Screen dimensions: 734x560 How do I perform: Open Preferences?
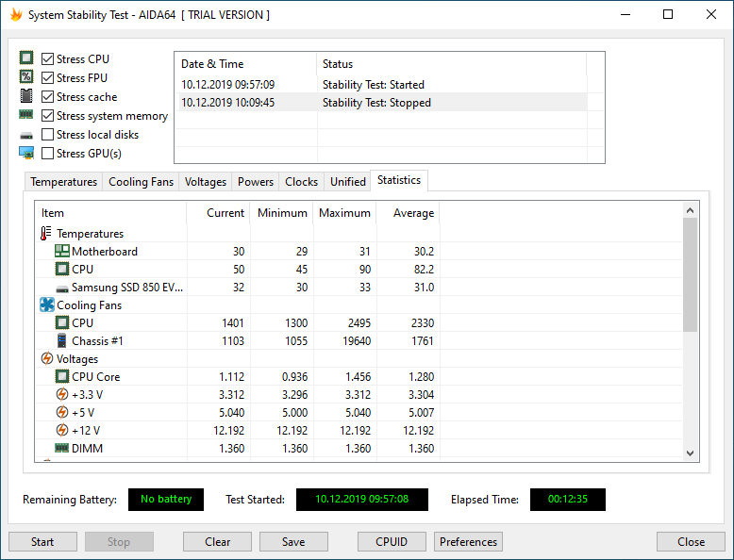point(468,542)
